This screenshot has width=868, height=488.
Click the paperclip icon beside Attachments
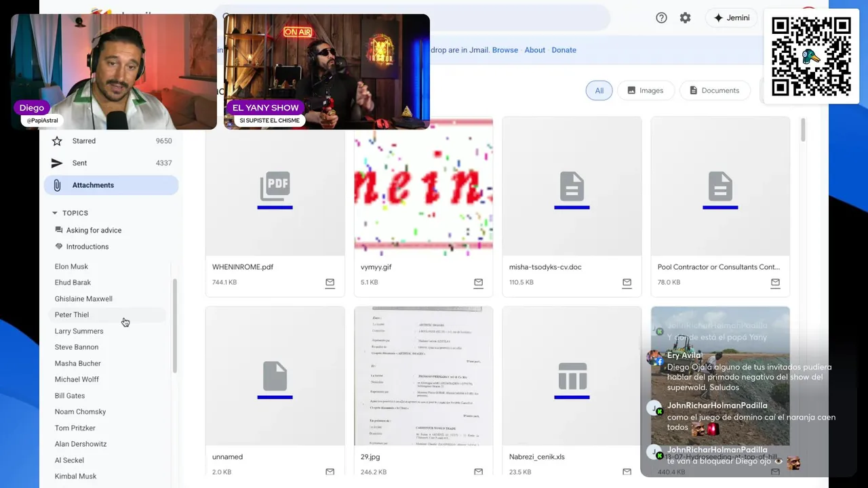[58, 185]
